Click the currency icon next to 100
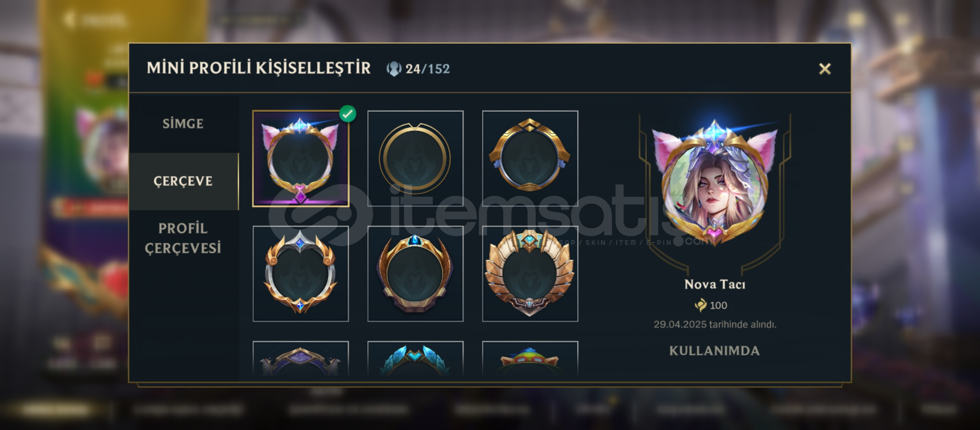The width and height of the screenshot is (980, 430). [701, 305]
